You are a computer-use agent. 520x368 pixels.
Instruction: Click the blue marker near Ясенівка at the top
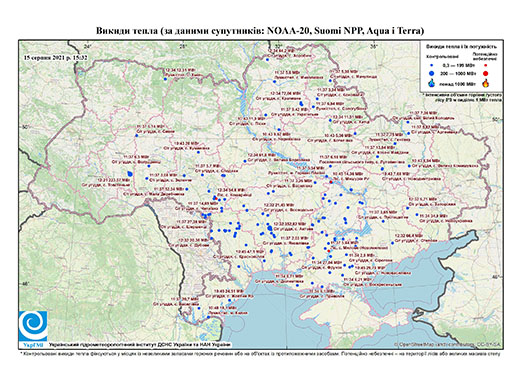coord(267,60)
